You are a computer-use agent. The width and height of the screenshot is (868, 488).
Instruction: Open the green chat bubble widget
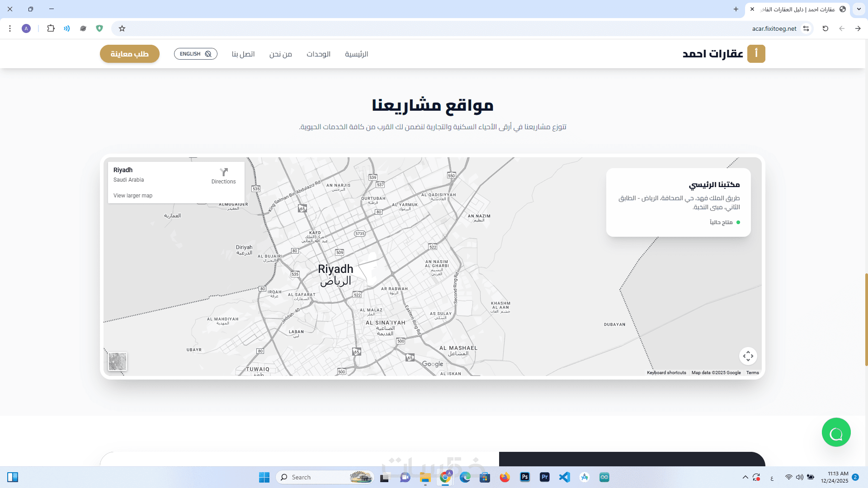(836, 432)
